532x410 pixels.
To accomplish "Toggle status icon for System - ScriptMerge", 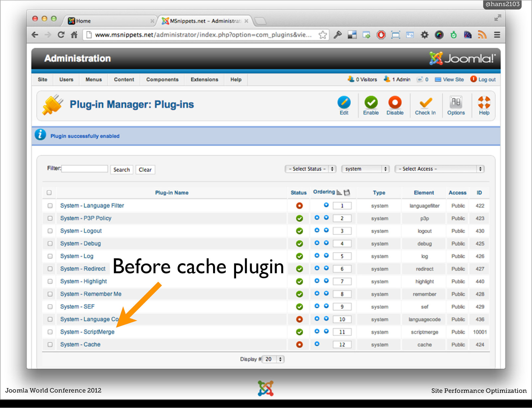I will (x=299, y=332).
